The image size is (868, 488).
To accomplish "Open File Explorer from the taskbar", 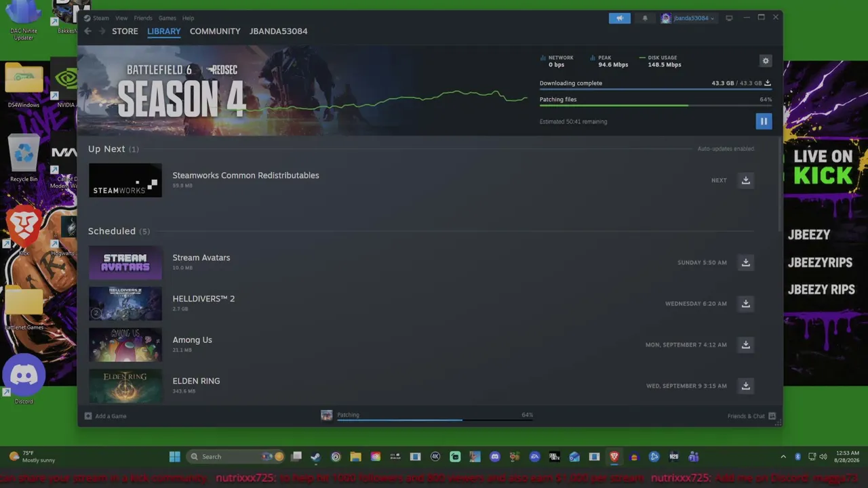I will (355, 457).
